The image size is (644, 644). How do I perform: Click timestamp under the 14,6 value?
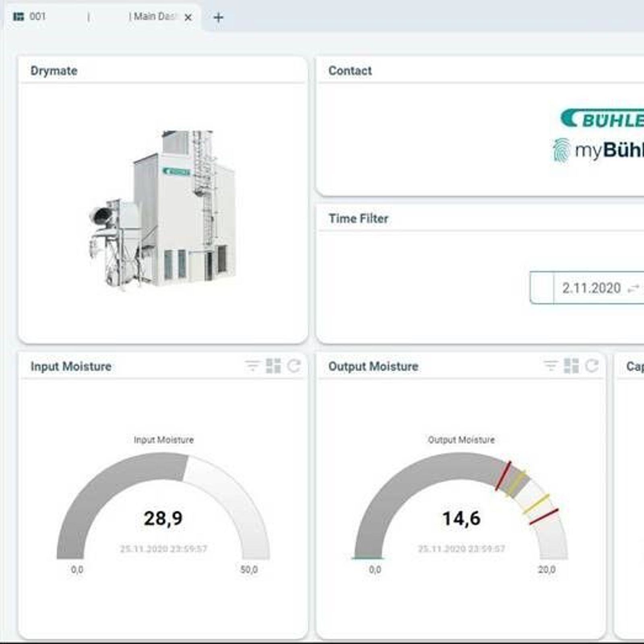(x=461, y=549)
